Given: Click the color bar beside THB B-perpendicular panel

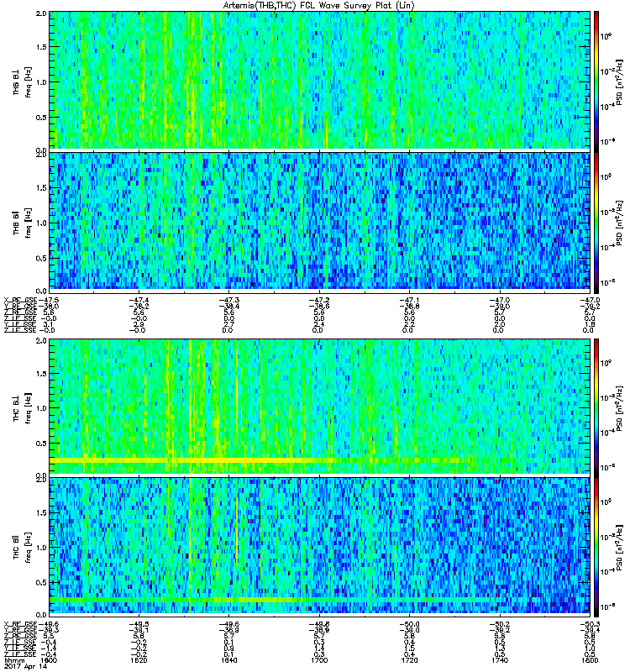Looking at the screenshot, I should pos(596,81).
